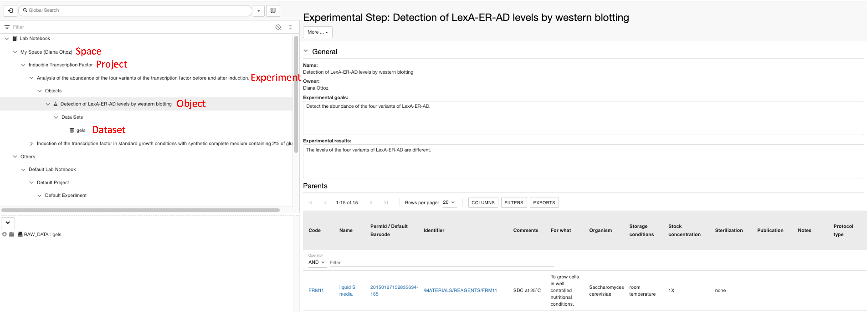Image resolution: width=868 pixels, height=312 pixels.
Task: Click the Parents table Filter field
Action: pos(441,262)
